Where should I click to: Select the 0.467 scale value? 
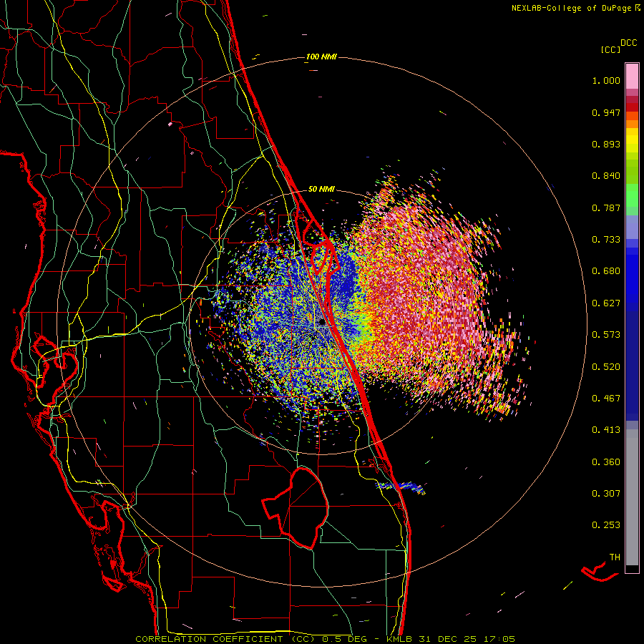point(606,399)
